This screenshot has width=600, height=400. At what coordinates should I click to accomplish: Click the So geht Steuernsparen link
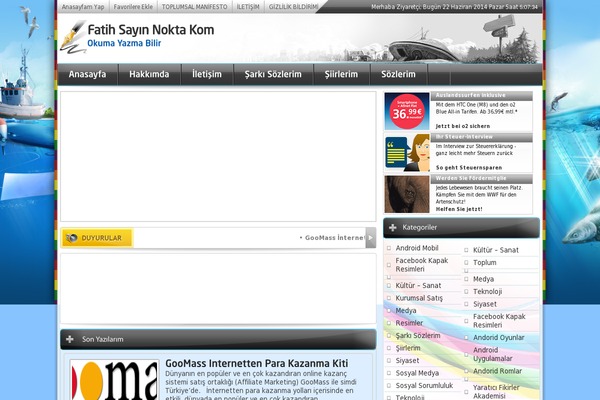click(x=469, y=168)
